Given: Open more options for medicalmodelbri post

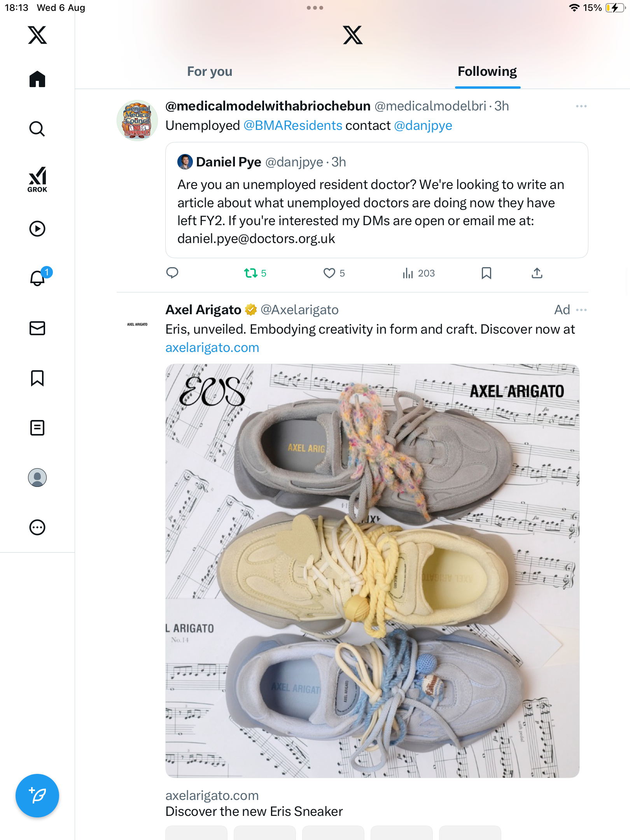Looking at the screenshot, I should pos(581,106).
